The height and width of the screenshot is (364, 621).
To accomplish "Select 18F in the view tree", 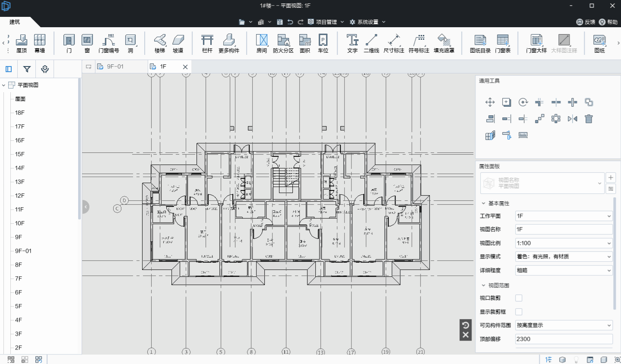I will coord(20,113).
